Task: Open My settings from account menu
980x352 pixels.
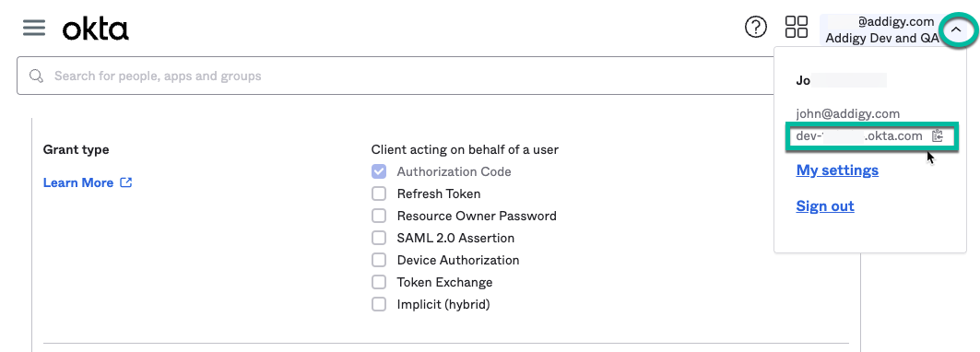Action: 837,170
